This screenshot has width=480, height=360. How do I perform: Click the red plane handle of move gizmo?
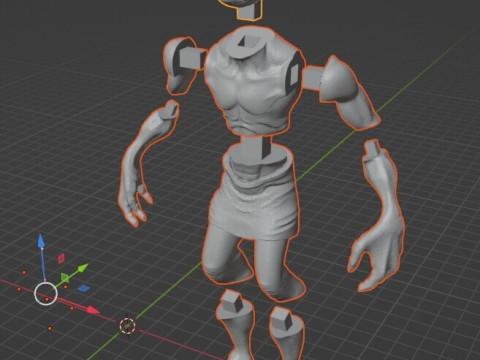point(61,258)
